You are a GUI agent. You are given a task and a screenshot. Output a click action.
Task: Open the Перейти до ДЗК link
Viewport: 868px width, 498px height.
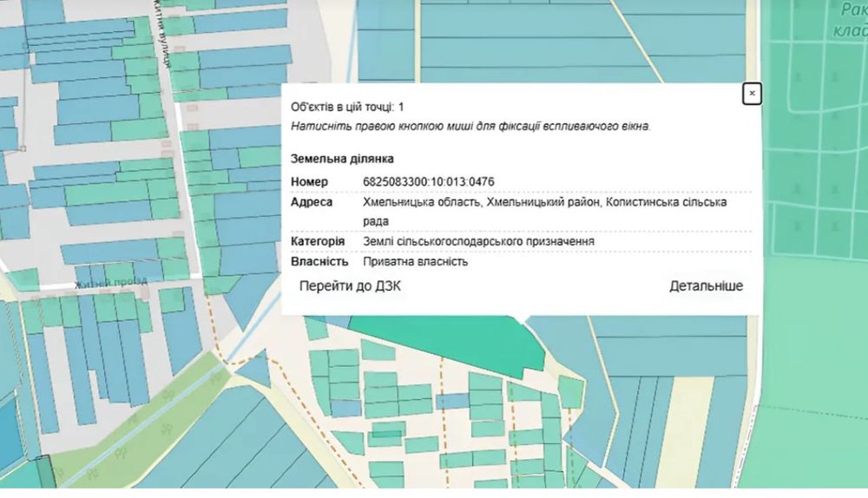coord(350,286)
